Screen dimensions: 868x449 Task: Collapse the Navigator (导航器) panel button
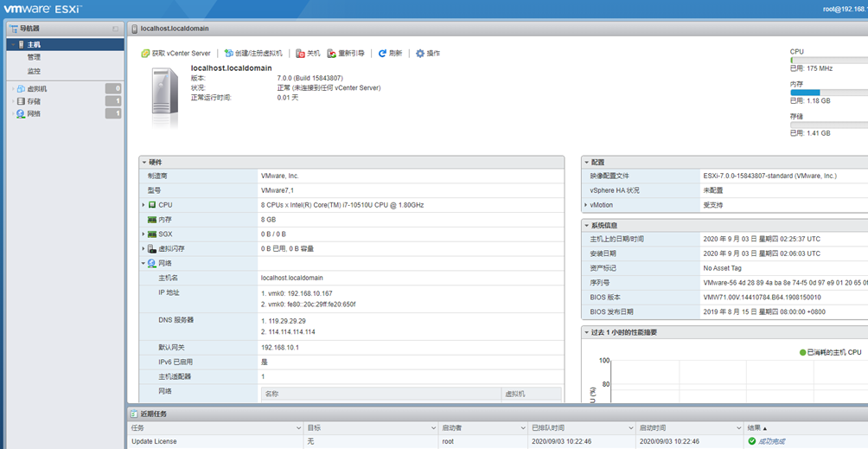click(x=115, y=29)
